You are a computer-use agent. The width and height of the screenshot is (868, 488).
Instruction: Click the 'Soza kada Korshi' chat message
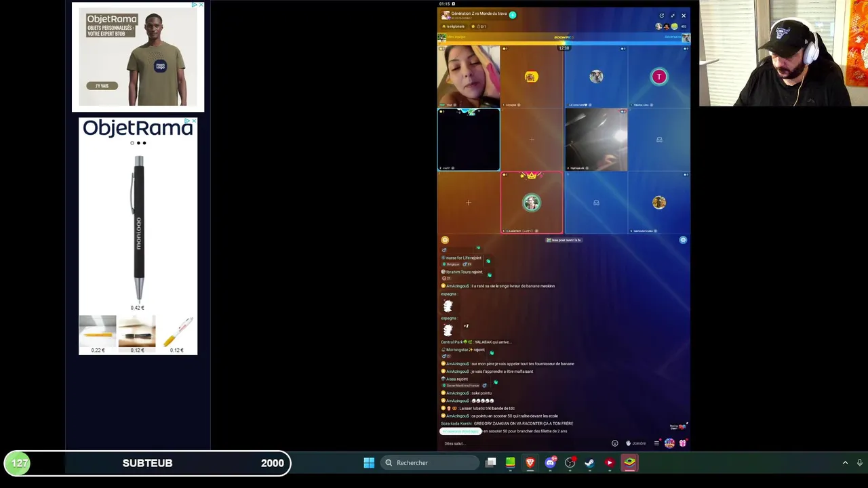coord(507,424)
